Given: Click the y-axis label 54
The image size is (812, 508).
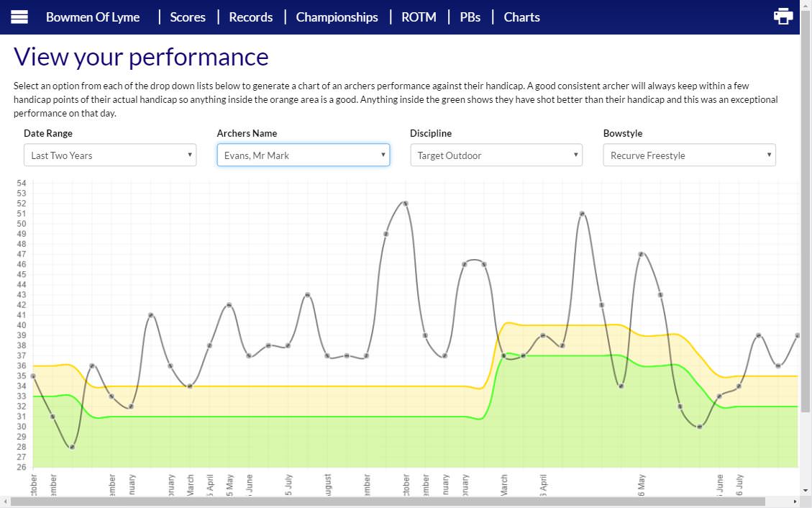Looking at the screenshot, I should [22, 183].
